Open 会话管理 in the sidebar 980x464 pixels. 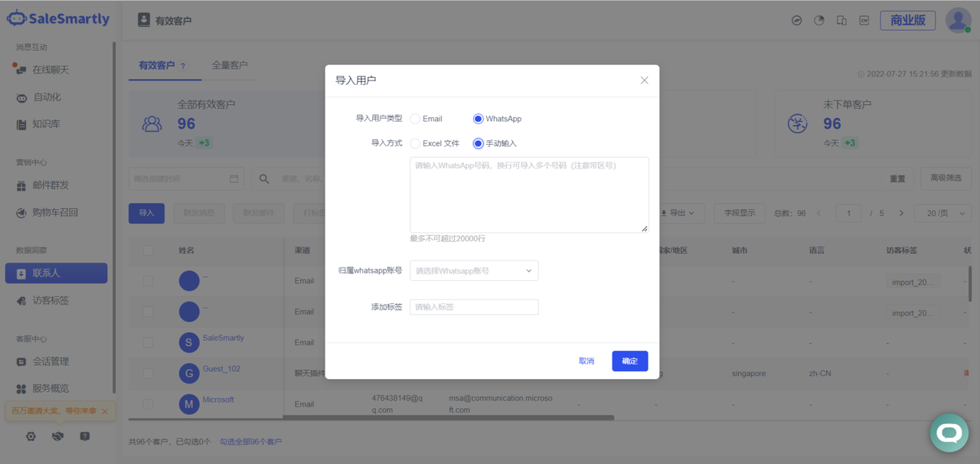coord(51,361)
